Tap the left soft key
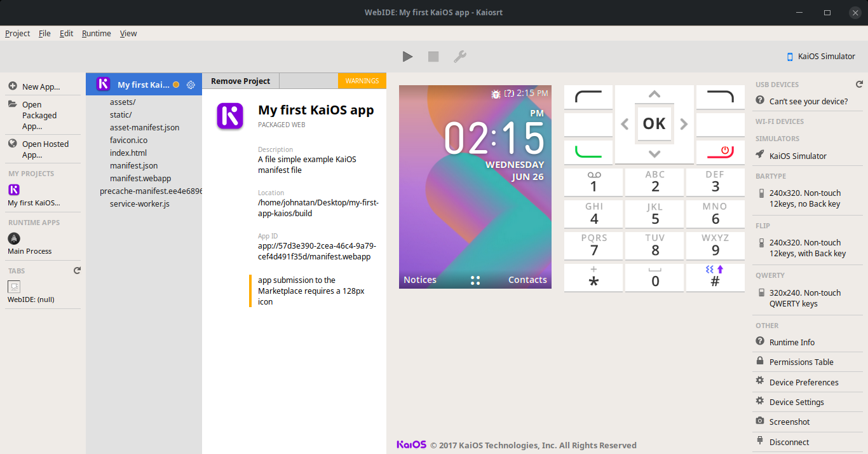The width and height of the screenshot is (868, 454). (588, 97)
